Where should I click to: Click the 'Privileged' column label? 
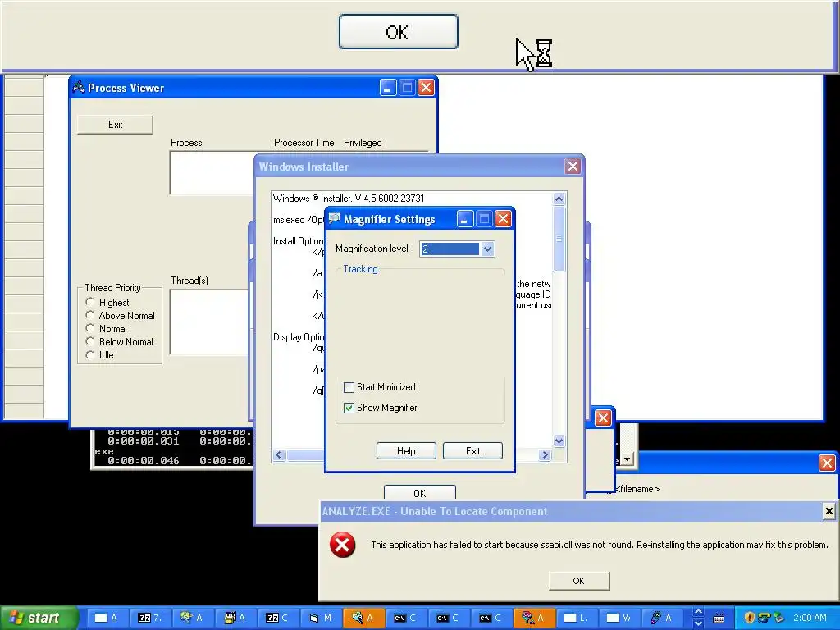click(363, 143)
